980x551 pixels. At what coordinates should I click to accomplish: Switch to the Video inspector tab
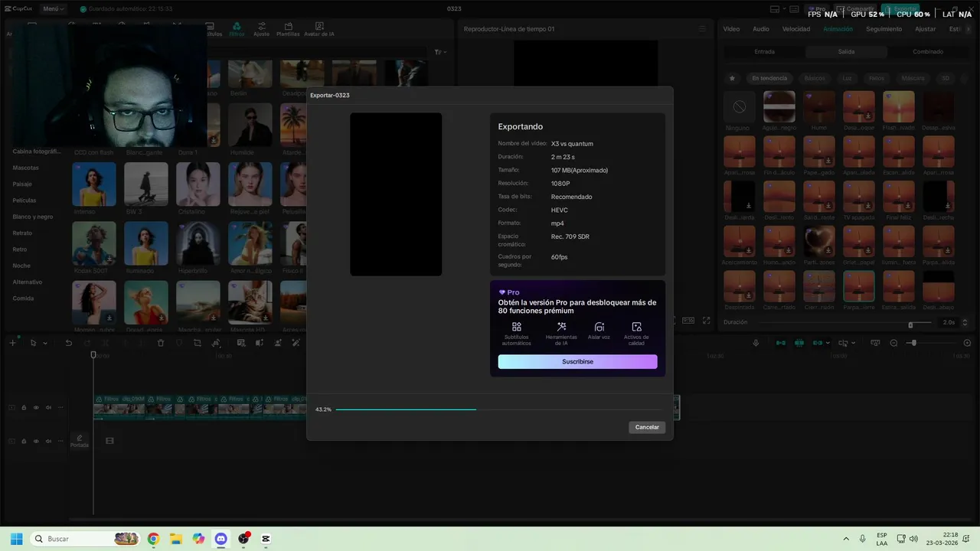click(x=731, y=29)
